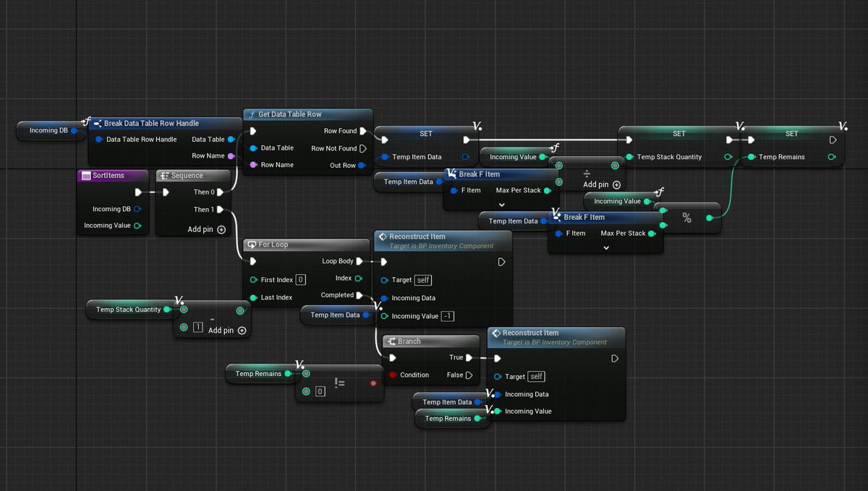This screenshot has width=868, height=491.
Task: Click the Temp Item Data input pin on first SET node
Action: coord(385,157)
